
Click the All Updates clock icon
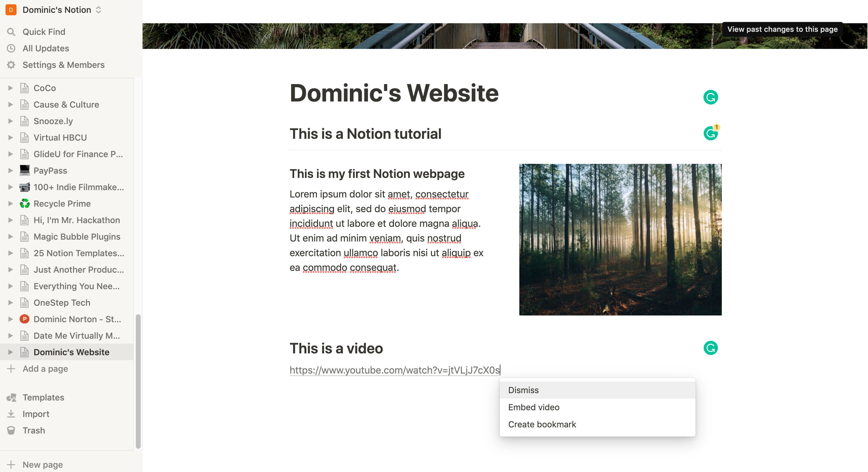pyautogui.click(x=11, y=49)
